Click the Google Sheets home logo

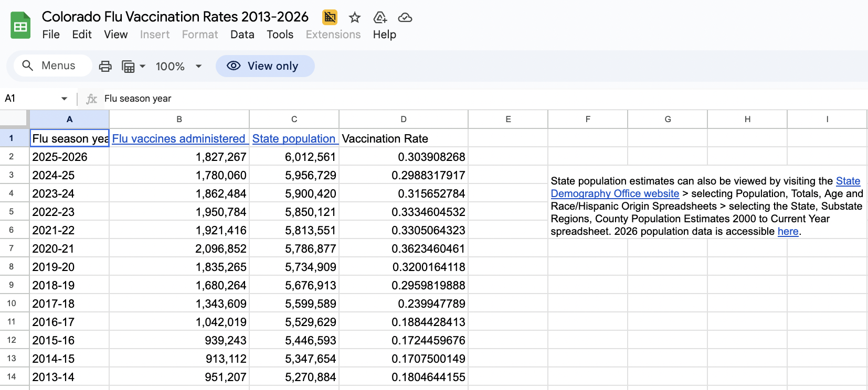20,25
